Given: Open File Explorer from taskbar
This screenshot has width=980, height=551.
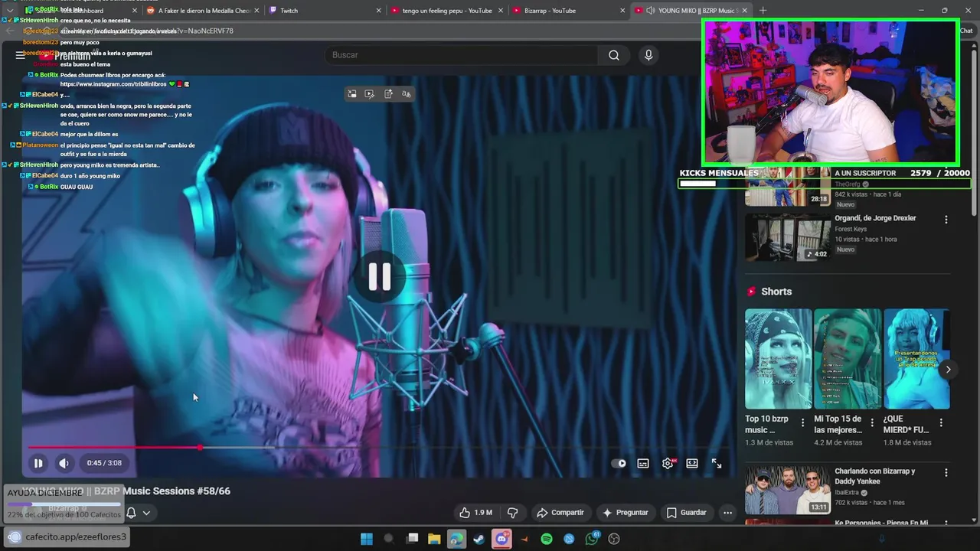Looking at the screenshot, I should (x=434, y=539).
